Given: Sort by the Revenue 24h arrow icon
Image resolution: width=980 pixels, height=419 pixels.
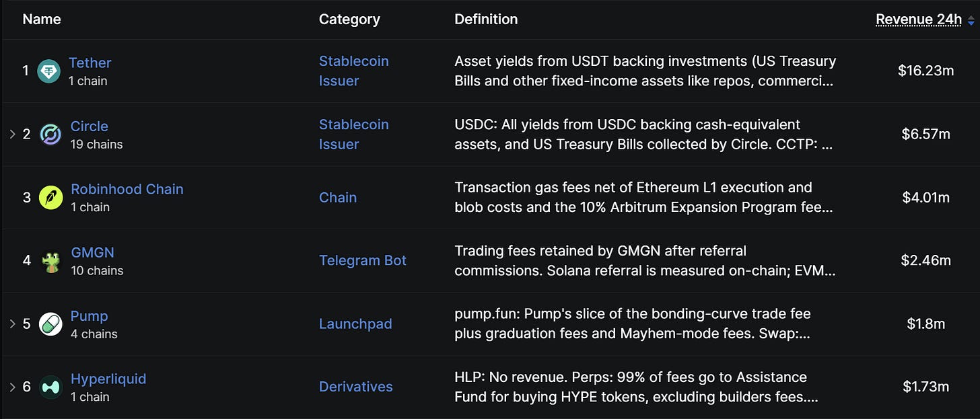Looking at the screenshot, I should (971, 21).
